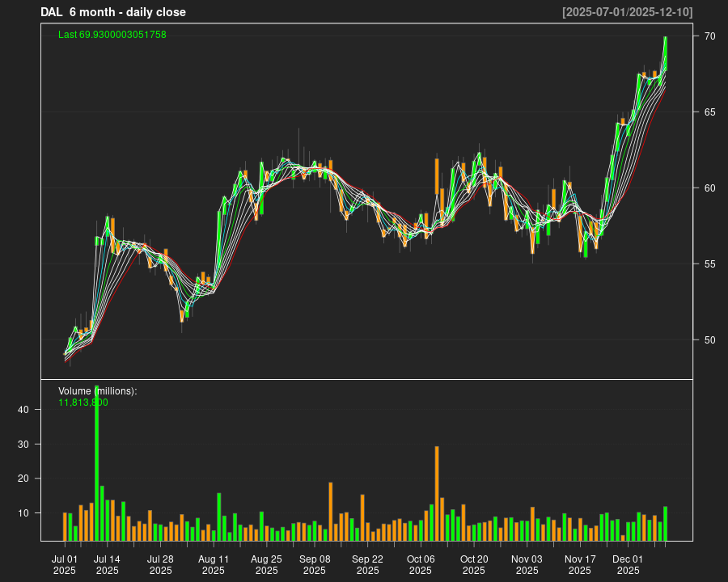The width and height of the screenshot is (728, 582).
Task: Click the 50 price axis label
Action: [x=709, y=339]
